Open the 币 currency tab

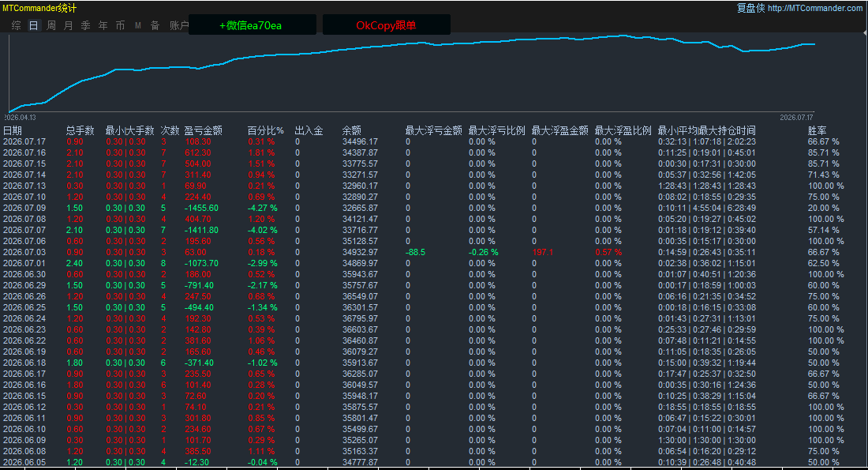click(120, 25)
